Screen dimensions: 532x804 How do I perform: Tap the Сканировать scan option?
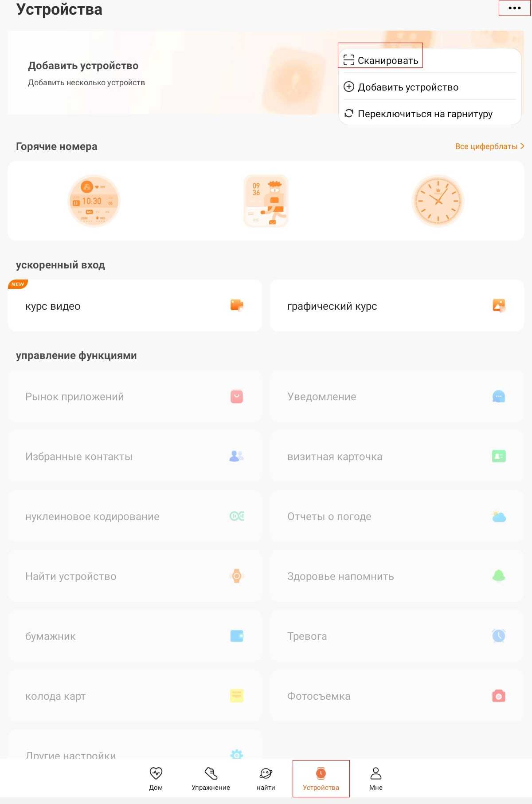[381, 60]
